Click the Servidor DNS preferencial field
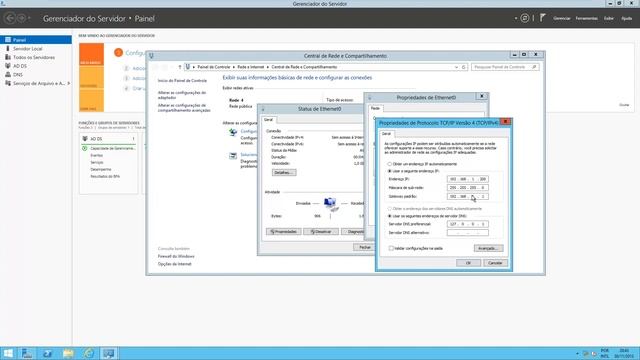 467,224
